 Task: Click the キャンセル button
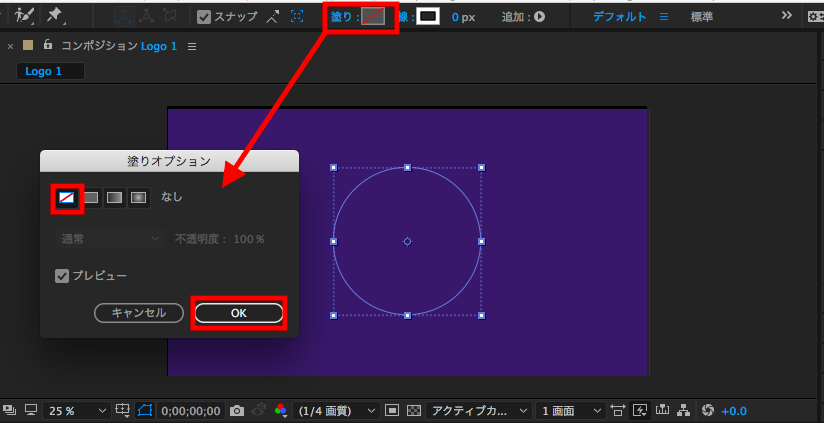pyautogui.click(x=139, y=313)
